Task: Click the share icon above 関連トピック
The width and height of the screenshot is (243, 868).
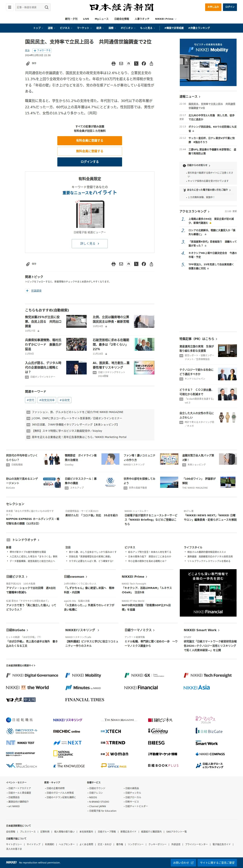Action: (x=151, y=264)
